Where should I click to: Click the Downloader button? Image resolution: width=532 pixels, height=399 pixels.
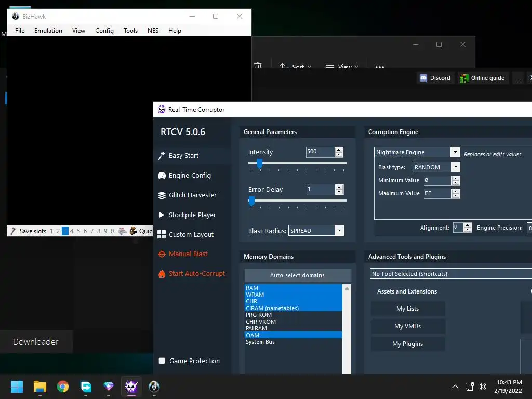click(36, 342)
